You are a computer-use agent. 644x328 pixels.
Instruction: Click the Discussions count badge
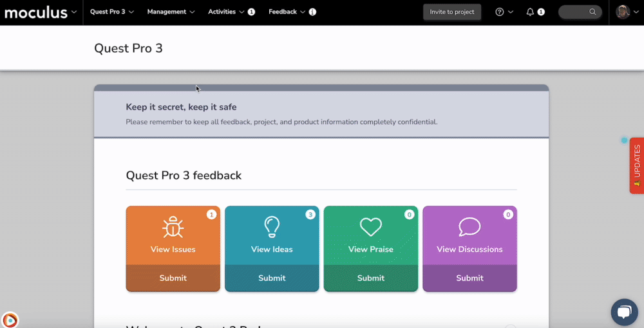coord(508,214)
